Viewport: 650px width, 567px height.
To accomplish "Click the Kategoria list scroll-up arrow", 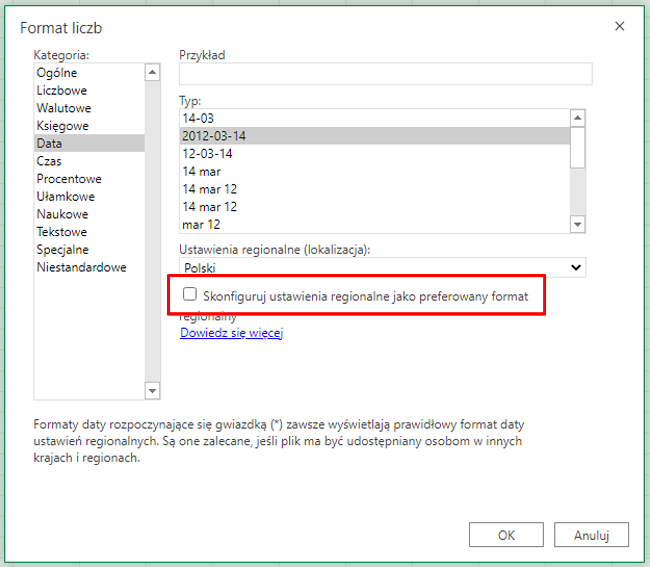I will pyautogui.click(x=153, y=73).
